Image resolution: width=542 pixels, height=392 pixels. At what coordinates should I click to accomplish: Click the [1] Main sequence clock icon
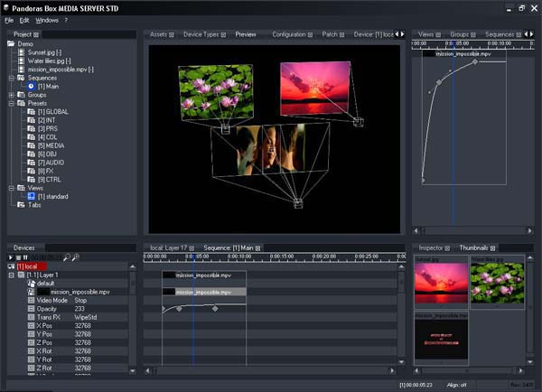(x=31, y=87)
